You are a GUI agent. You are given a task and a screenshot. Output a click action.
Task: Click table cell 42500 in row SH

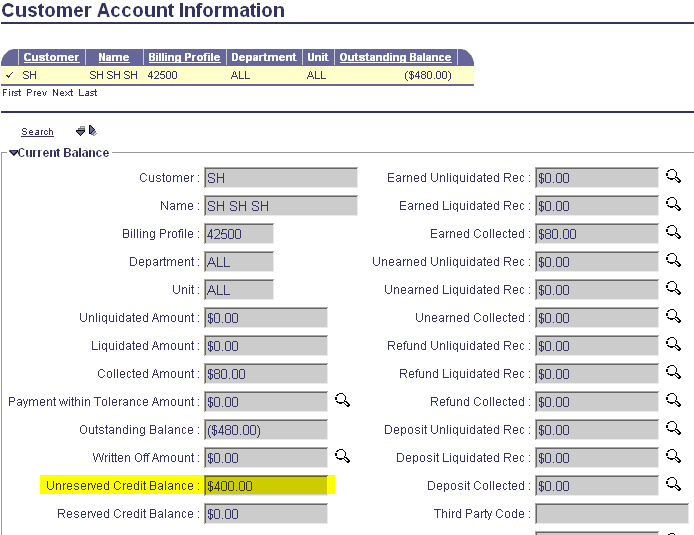click(162, 75)
